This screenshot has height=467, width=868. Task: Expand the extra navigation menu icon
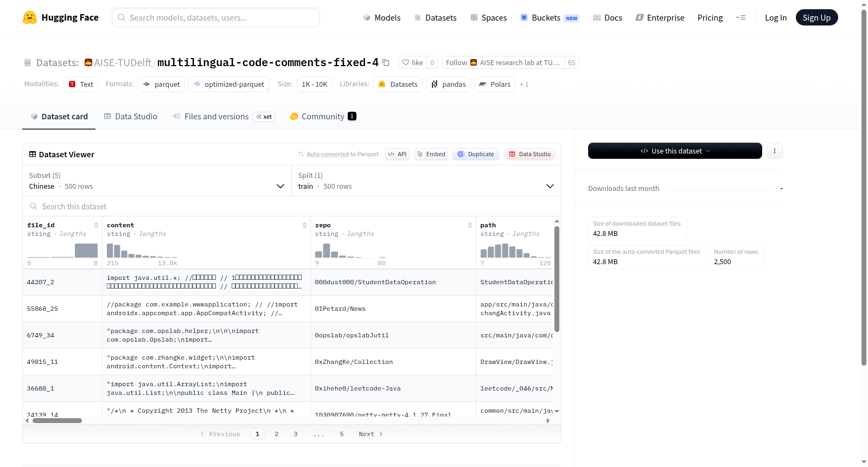pos(741,17)
